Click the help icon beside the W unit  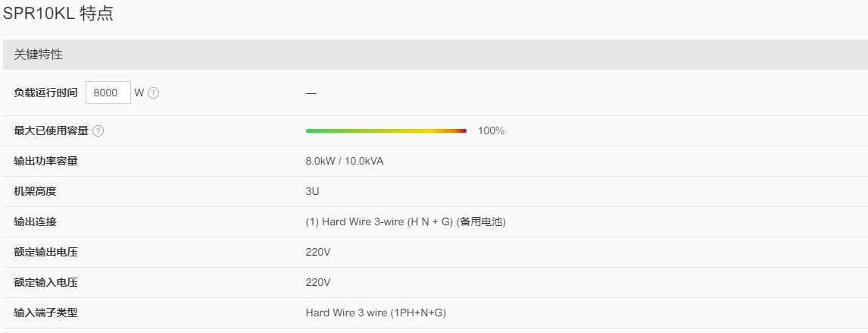[x=153, y=93]
